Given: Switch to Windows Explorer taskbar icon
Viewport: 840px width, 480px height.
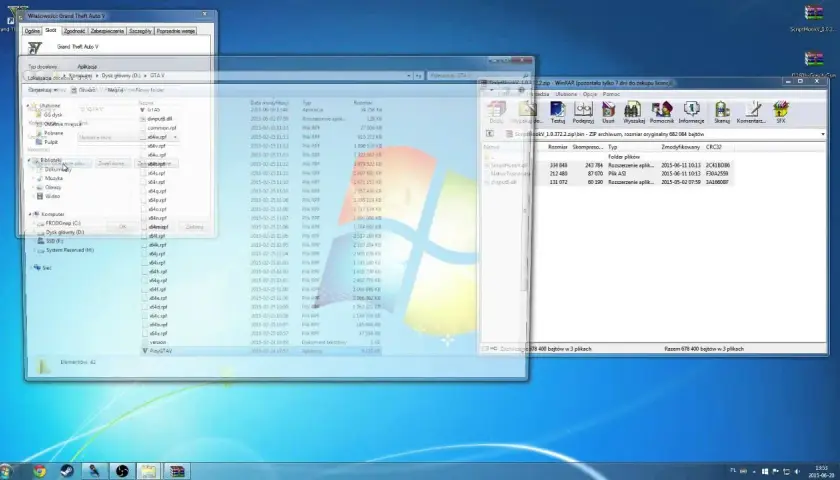Looking at the screenshot, I should click(x=148, y=471).
